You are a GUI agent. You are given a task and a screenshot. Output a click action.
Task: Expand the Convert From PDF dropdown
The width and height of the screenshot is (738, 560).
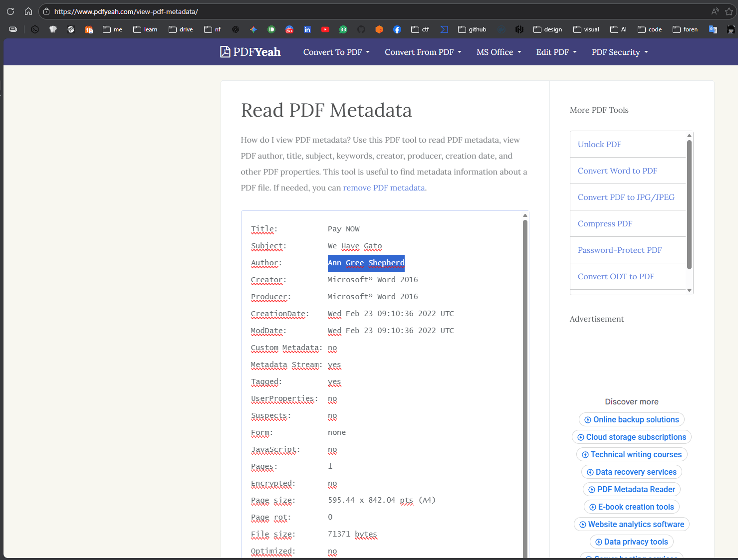423,52
